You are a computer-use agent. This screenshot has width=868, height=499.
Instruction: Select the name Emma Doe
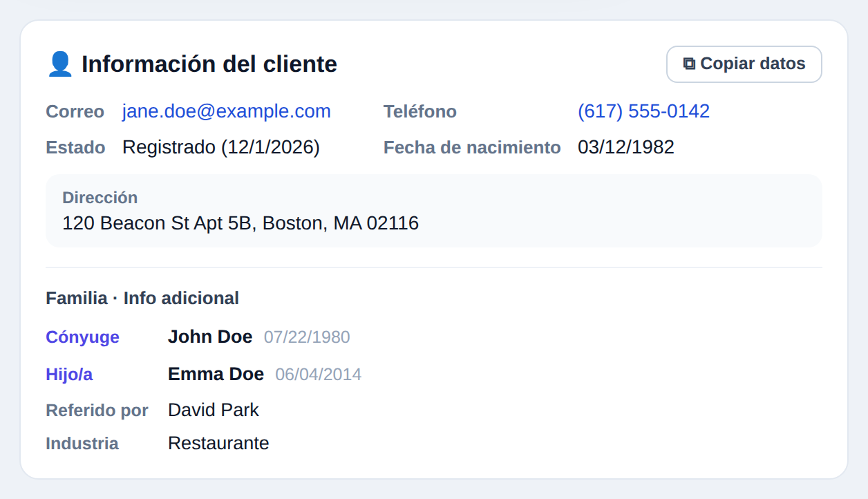(216, 375)
